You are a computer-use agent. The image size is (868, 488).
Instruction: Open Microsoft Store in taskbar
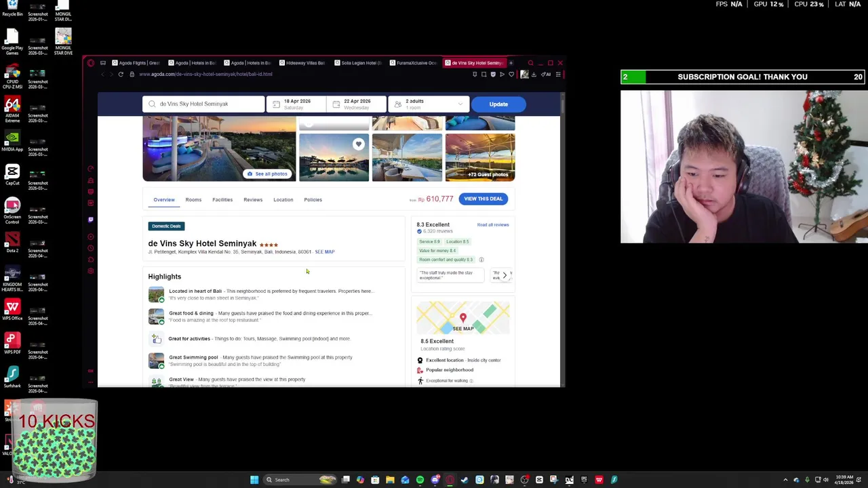(375, 480)
